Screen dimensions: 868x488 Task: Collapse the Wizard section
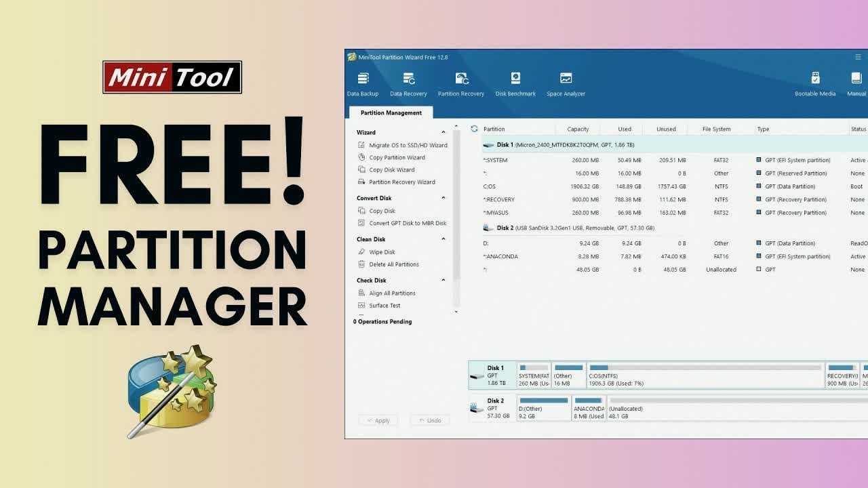pos(443,132)
